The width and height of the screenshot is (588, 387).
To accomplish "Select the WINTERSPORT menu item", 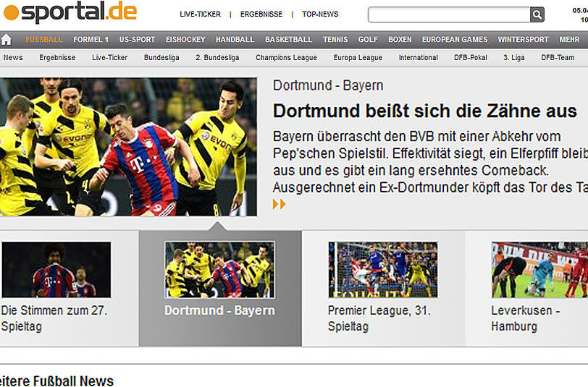I will pos(524,40).
